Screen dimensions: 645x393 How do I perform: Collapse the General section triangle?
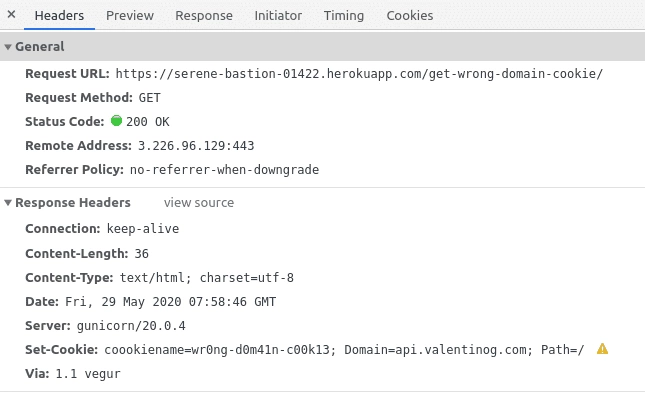click(8, 47)
